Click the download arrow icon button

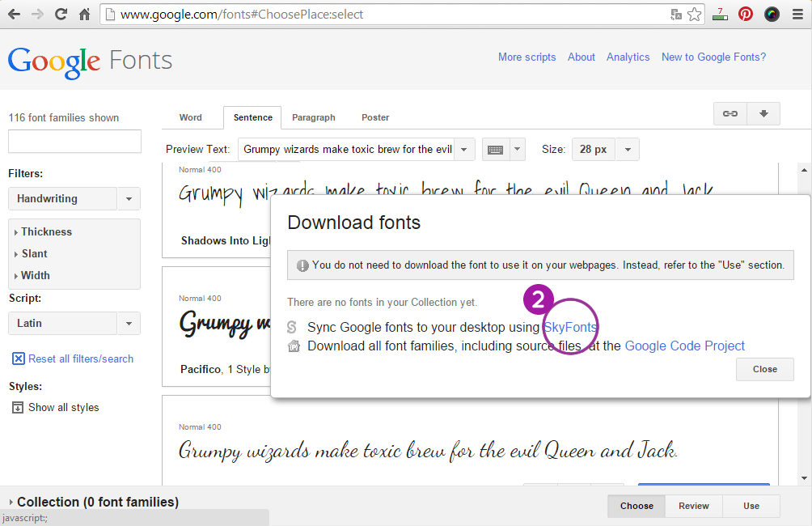(x=763, y=114)
